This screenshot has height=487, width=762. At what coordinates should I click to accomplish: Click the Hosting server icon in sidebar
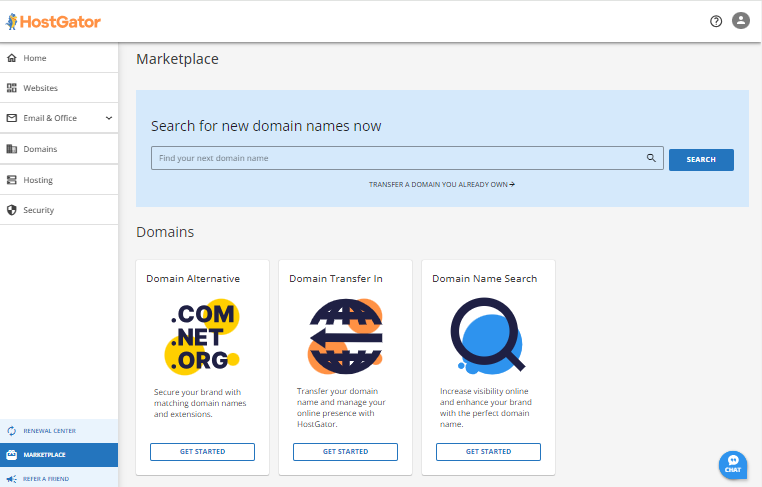coord(12,180)
